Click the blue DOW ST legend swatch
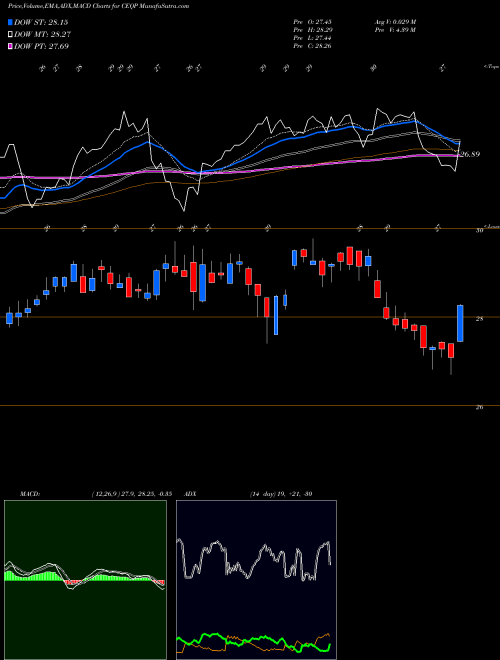This screenshot has height=660, width=500. pyautogui.click(x=11, y=22)
